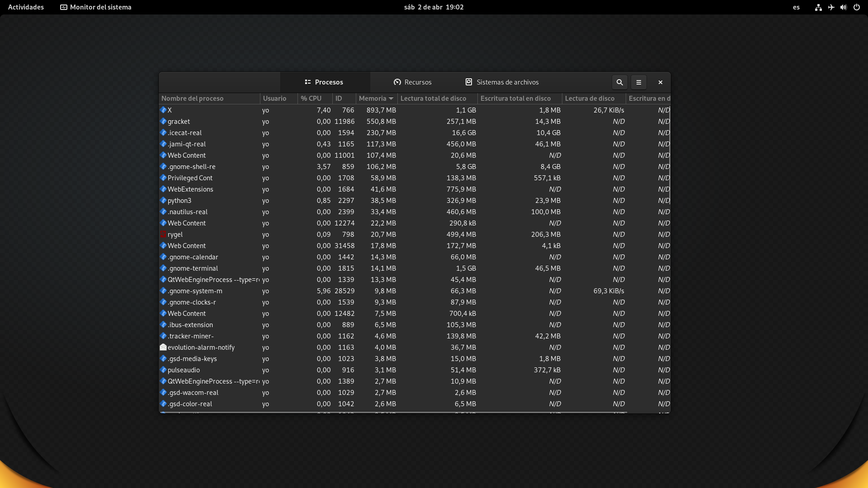This screenshot has width=868, height=488.
Task: Click the .ibus-extension process icon
Action: (163, 324)
